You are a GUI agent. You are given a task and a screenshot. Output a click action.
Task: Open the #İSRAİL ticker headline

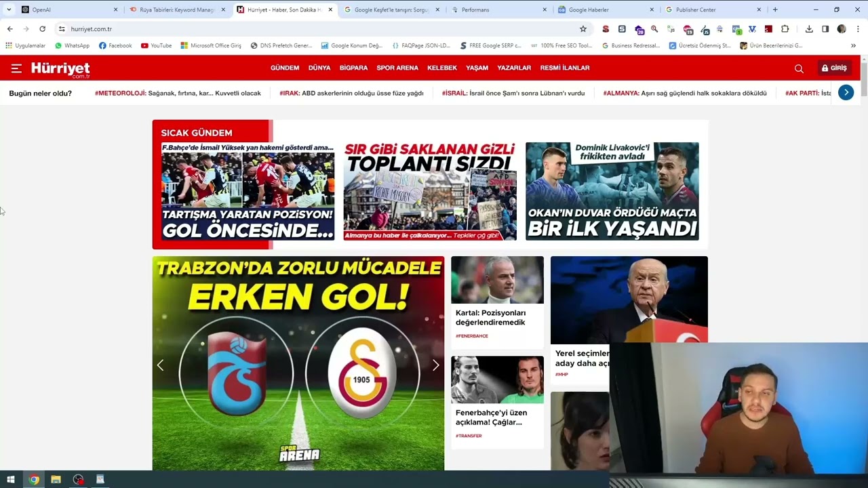pos(513,93)
